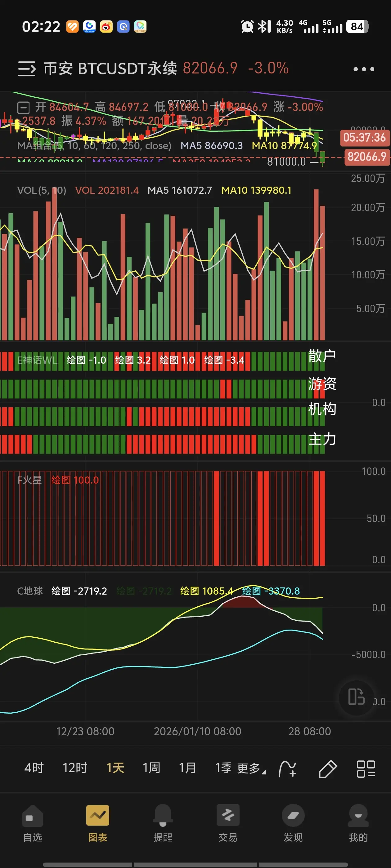Tap the current price tag 82066.9

(367, 157)
